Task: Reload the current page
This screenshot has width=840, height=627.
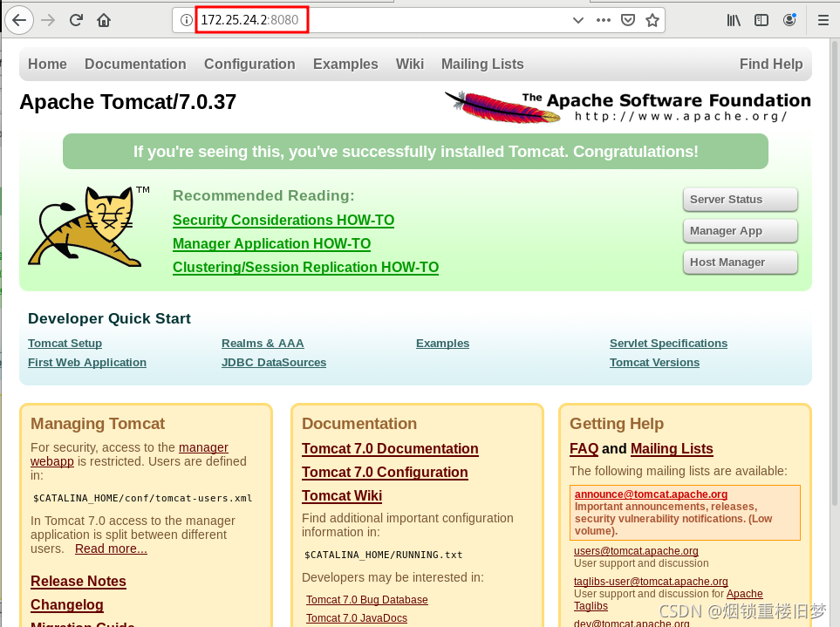Action: click(x=76, y=20)
